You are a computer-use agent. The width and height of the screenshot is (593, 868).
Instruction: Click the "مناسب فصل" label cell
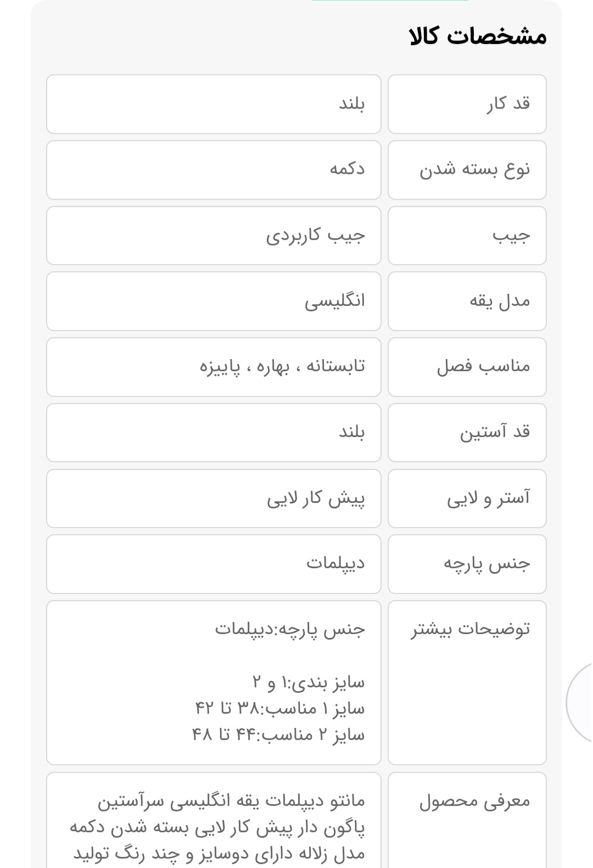pyautogui.click(x=467, y=367)
